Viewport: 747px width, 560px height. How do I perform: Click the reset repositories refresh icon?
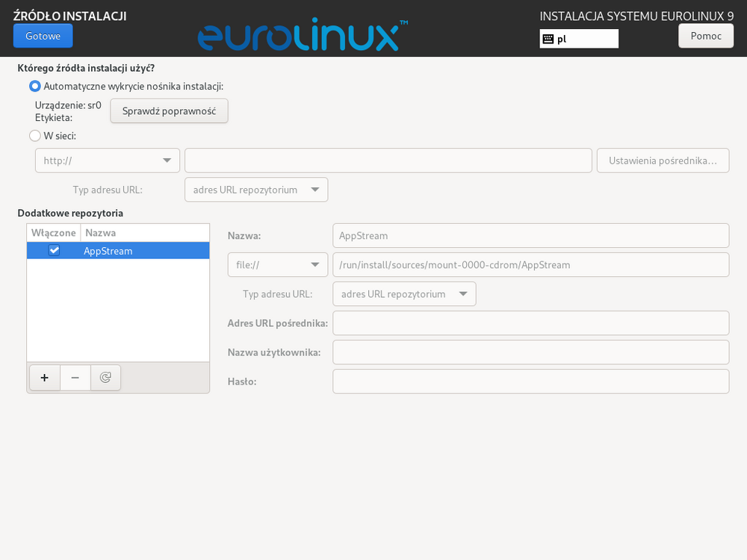coord(105,378)
